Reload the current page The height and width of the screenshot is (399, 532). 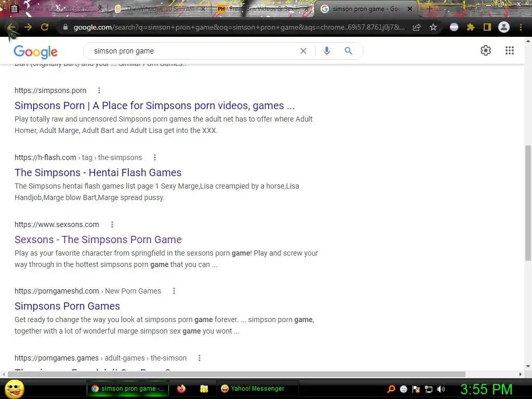(45, 27)
